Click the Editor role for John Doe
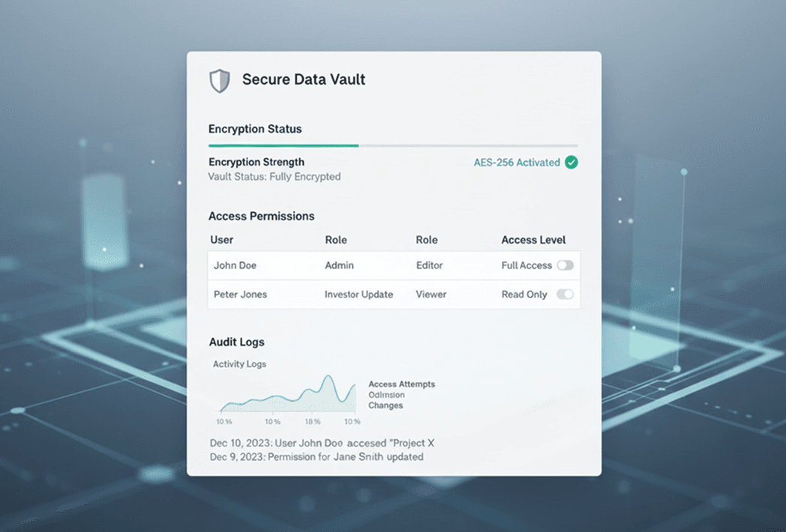The height and width of the screenshot is (532, 786). [430, 265]
